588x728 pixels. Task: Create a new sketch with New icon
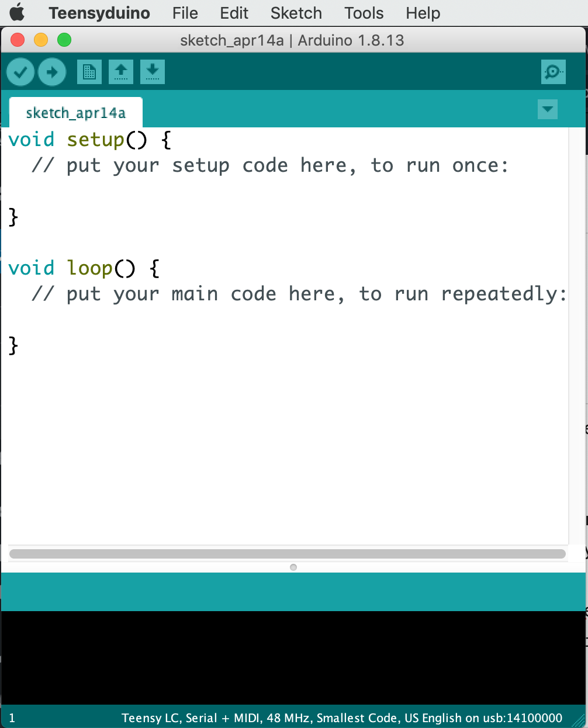coord(89,72)
